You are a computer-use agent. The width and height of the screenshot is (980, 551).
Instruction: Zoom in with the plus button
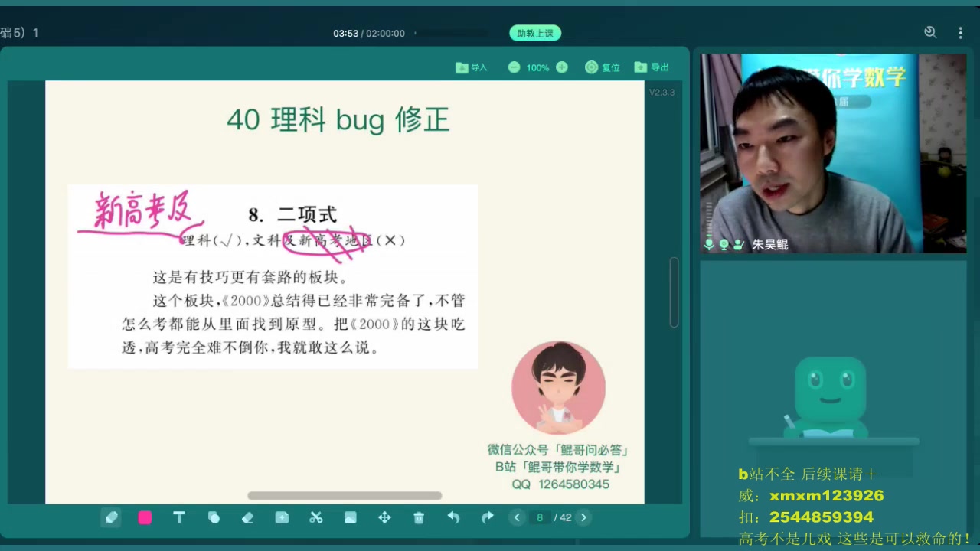click(562, 67)
